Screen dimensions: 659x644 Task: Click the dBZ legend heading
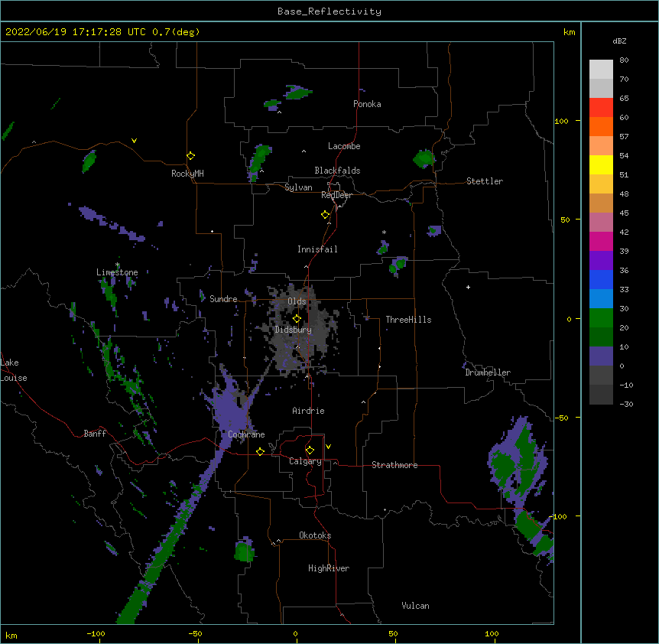coord(619,41)
